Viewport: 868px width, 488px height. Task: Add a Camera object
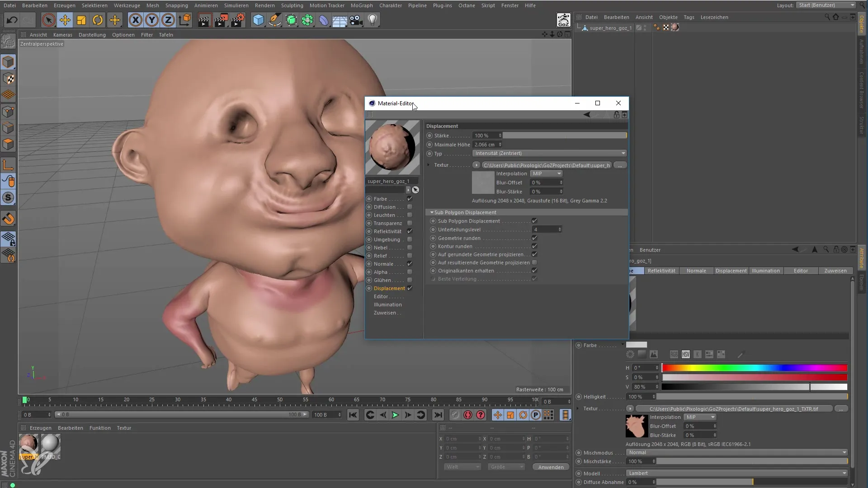(356, 20)
